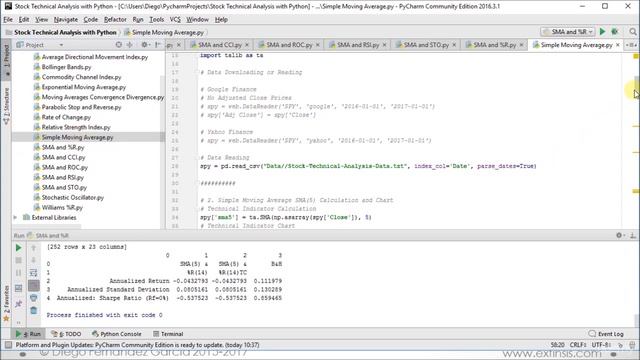Open Stochastic Oscillator.py file

(73, 198)
